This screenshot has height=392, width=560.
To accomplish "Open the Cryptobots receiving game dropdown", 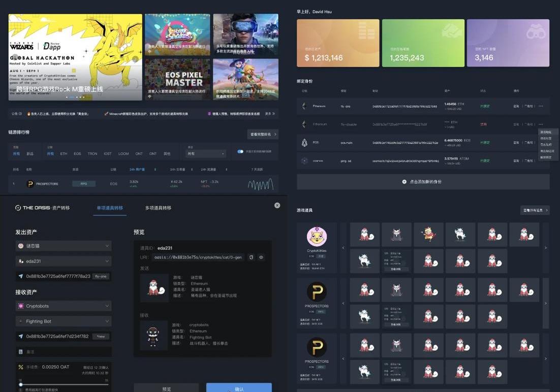I will click(64, 306).
